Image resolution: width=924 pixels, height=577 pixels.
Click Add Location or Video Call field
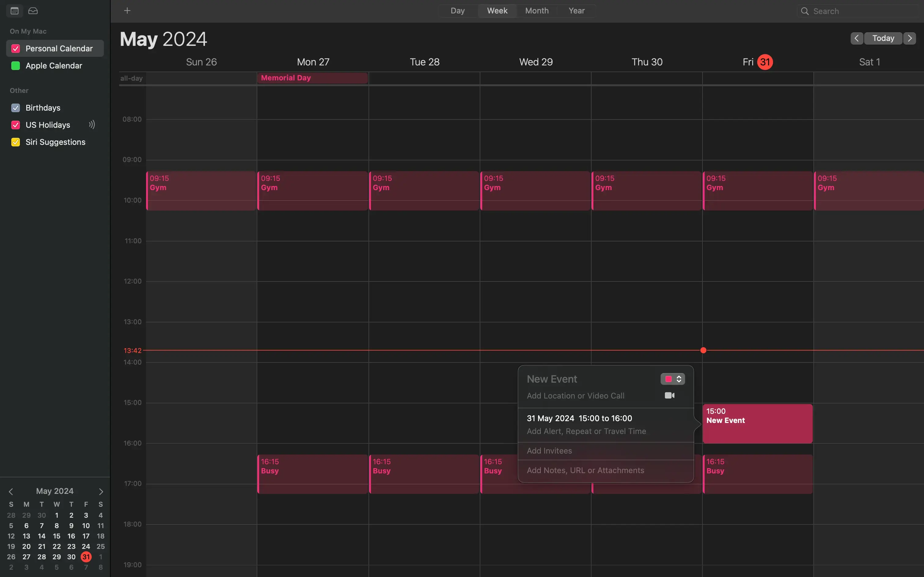click(x=575, y=395)
